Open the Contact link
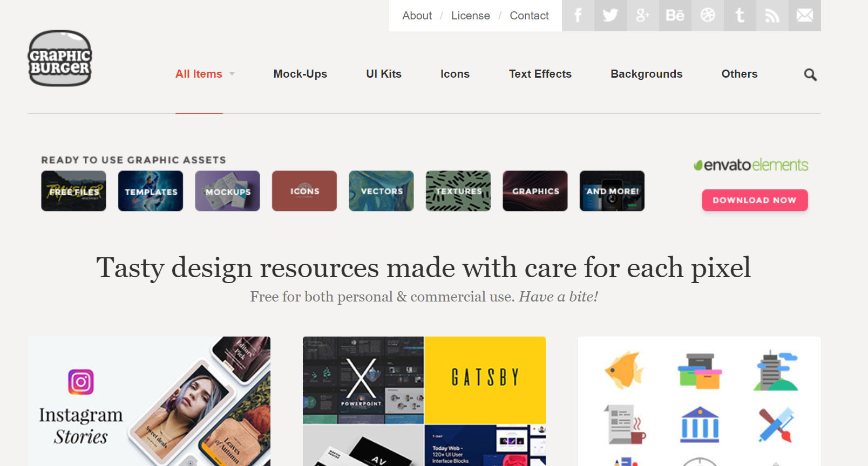This screenshot has height=466, width=868. click(529, 16)
